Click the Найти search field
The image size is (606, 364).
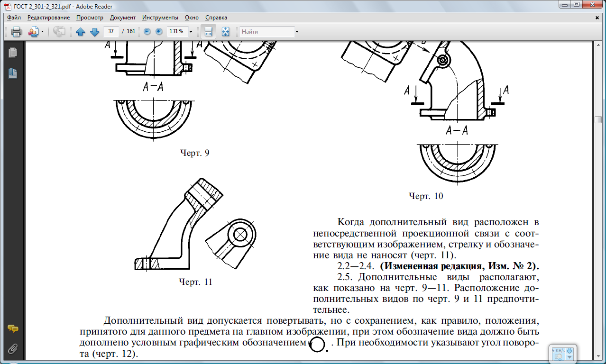pyautogui.click(x=266, y=32)
